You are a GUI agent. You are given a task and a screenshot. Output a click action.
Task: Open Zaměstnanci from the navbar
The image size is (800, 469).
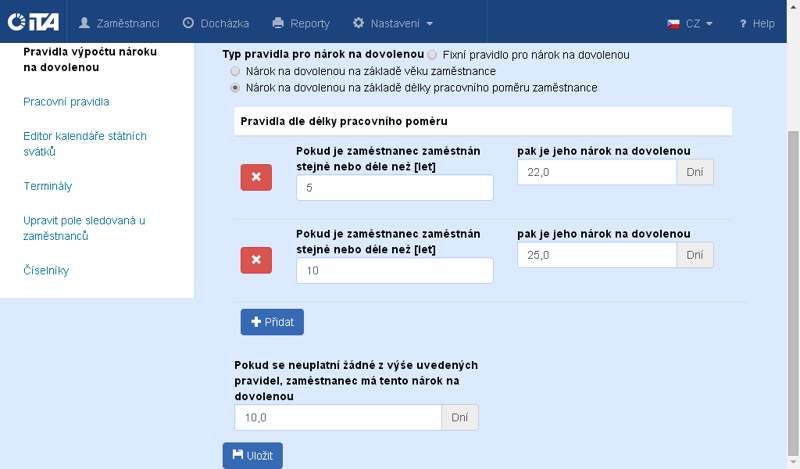pos(119,22)
